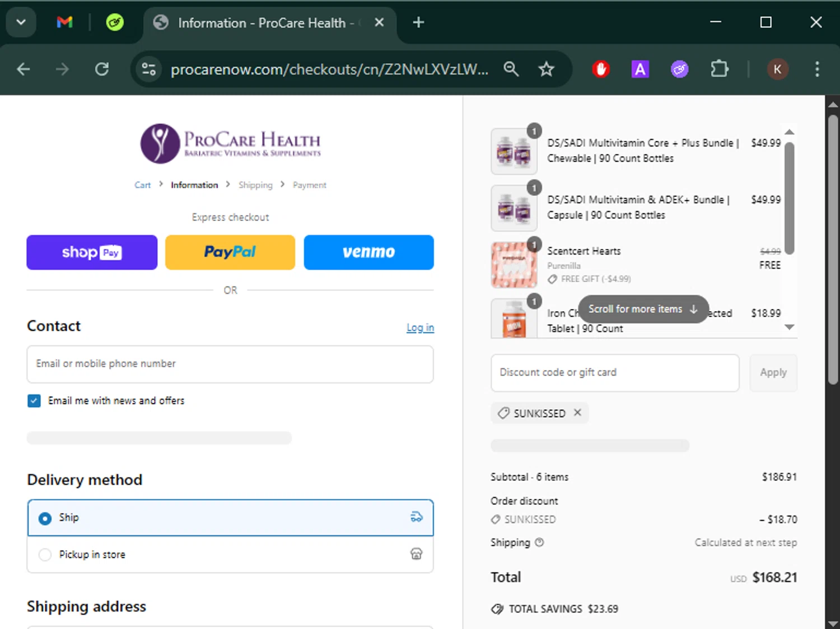Viewport: 840px width, 629px height.
Task: Pay with Shop Pay
Action: [x=92, y=252]
